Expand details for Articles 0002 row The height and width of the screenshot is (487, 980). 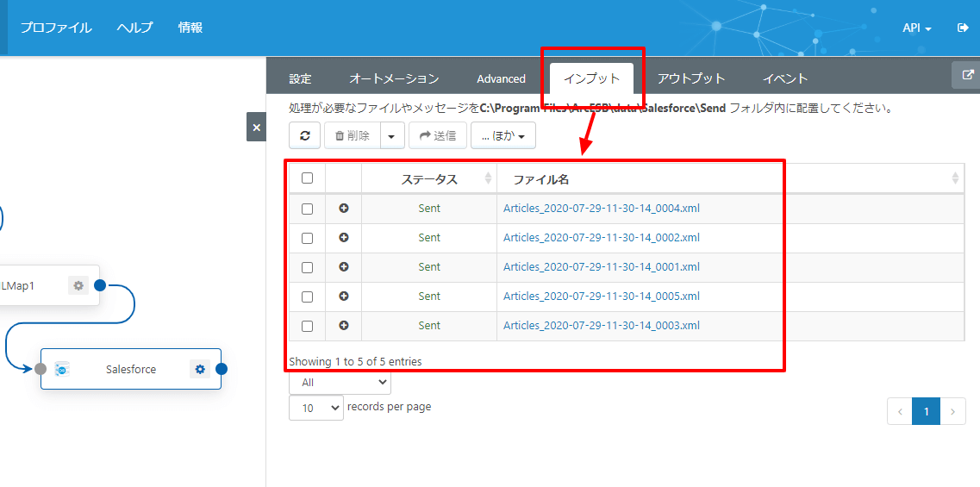(343, 238)
